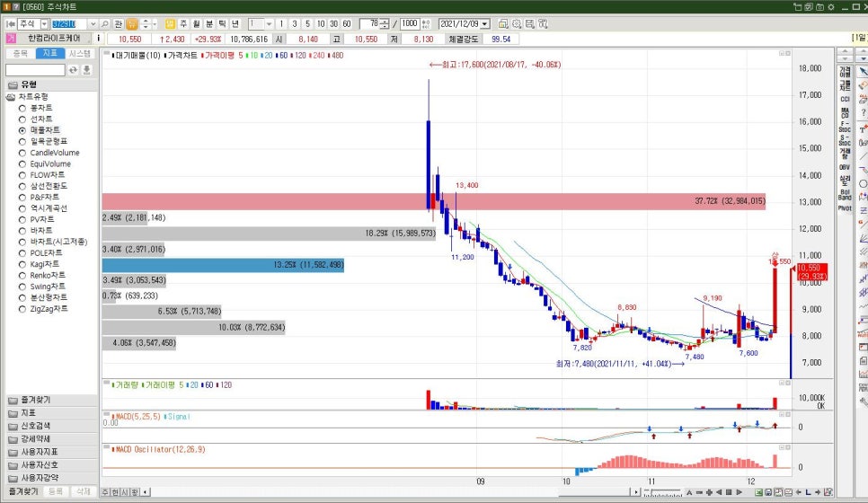Screen dimensions: 868x503
Task: Click the 즐겨찾기 button at the sidebar bottom
Action: (23, 491)
